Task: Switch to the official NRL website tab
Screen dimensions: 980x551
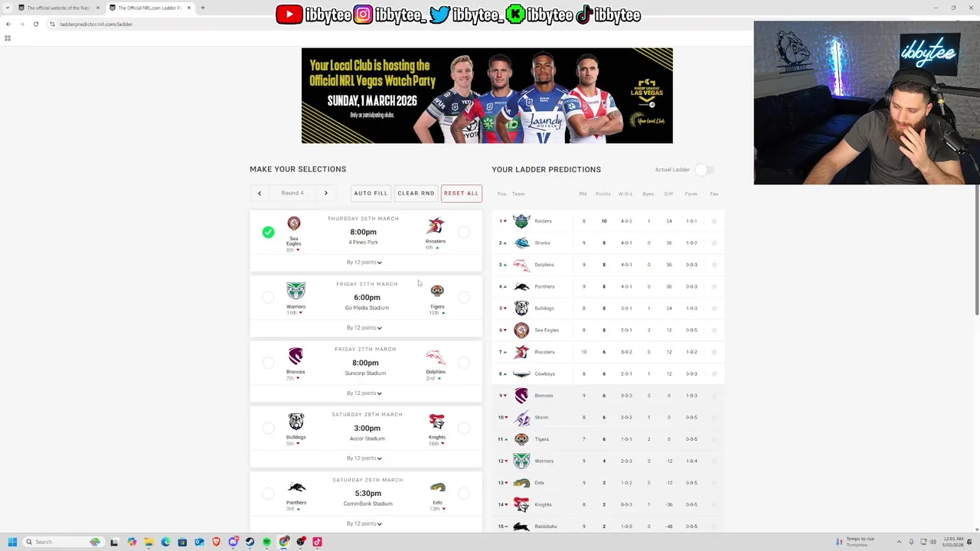Action: click(58, 8)
